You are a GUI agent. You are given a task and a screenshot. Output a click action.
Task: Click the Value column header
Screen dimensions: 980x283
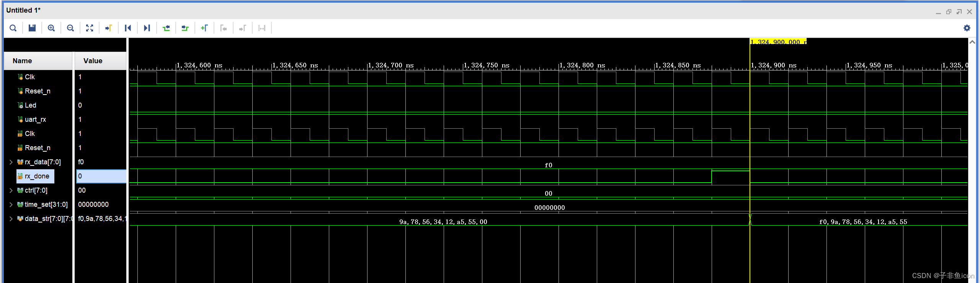pyautogui.click(x=101, y=61)
